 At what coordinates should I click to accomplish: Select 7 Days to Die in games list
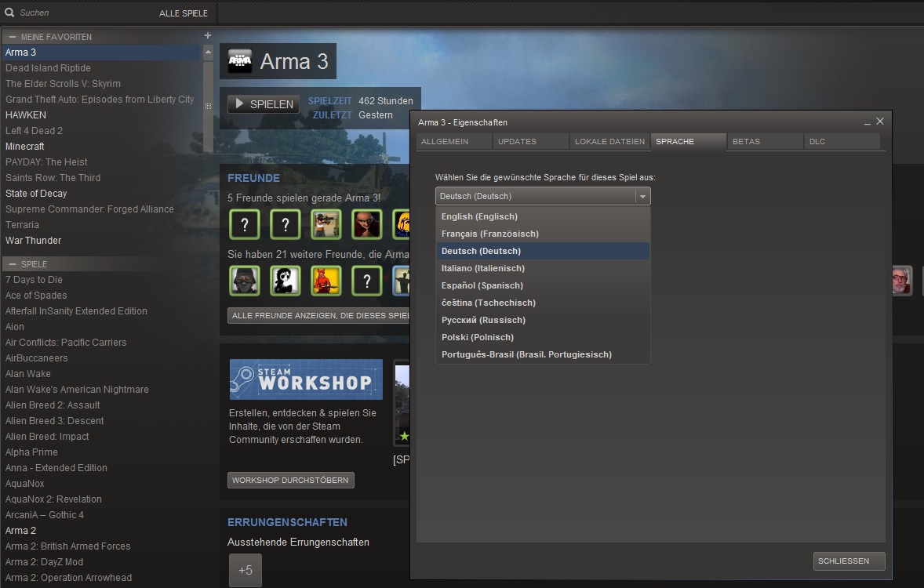101,279
